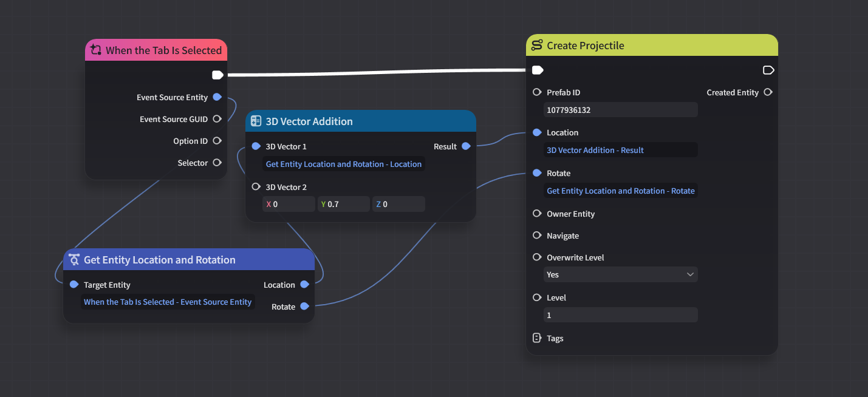Screen dimensions: 868x397
Task: Click the 3D Vector 2 input pin
Action: (x=256, y=187)
